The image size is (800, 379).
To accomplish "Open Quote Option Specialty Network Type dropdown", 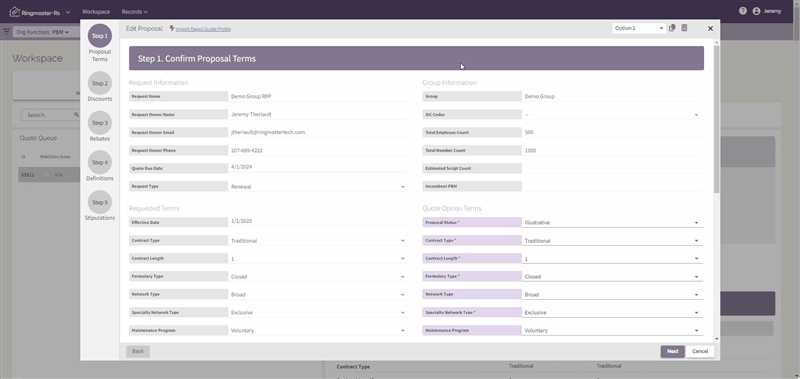I will tap(612, 312).
